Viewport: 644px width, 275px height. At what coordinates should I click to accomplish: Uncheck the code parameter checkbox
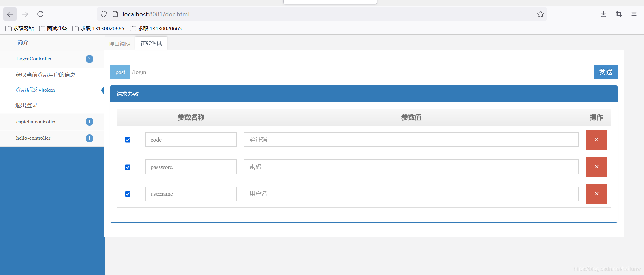click(x=128, y=140)
